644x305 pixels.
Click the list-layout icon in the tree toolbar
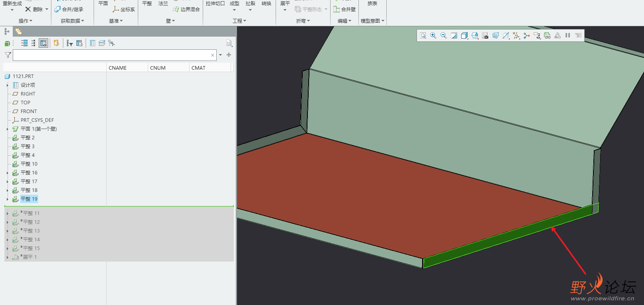pyautogui.click(x=92, y=43)
